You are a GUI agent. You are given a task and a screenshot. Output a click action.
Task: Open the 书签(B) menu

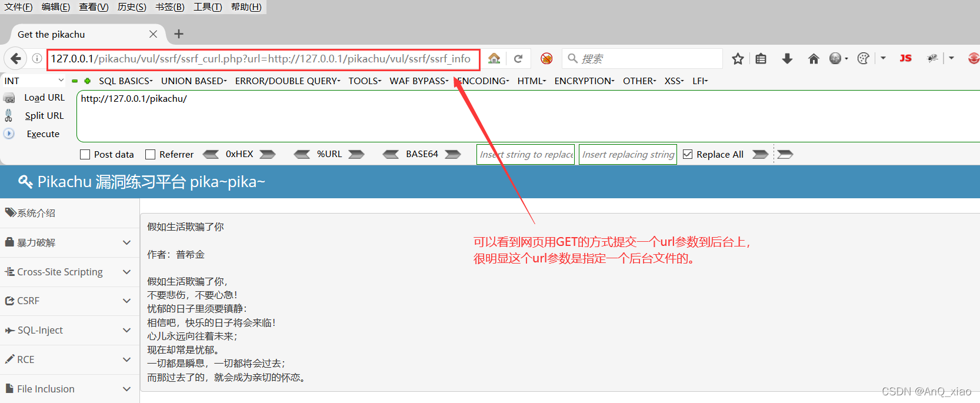[x=170, y=7]
